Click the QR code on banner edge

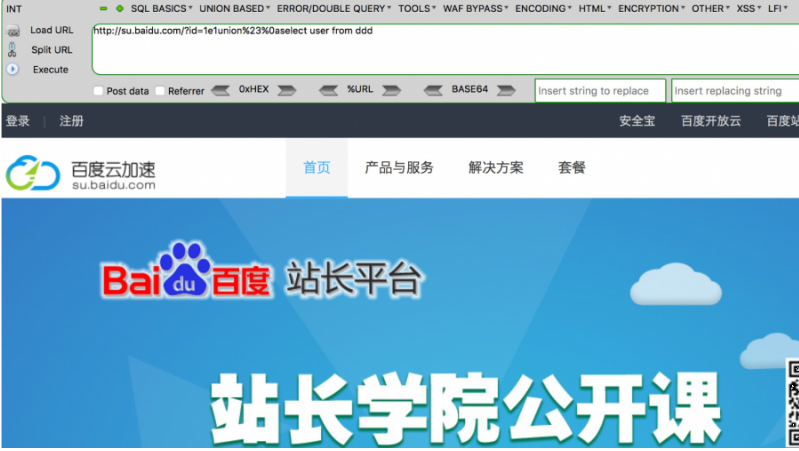coord(793,403)
